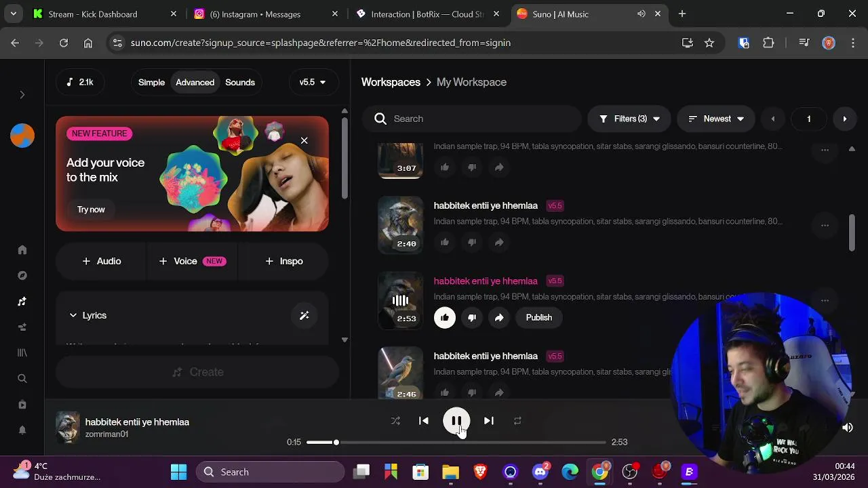Viewport: 868px width, 488px height.
Task: Click the workspace Search field
Action: point(472,119)
